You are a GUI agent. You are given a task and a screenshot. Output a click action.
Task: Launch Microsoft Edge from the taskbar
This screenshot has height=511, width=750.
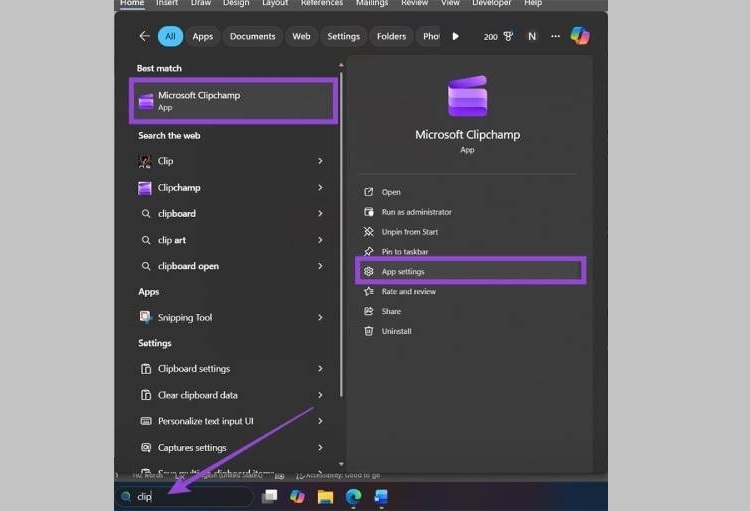click(x=353, y=497)
